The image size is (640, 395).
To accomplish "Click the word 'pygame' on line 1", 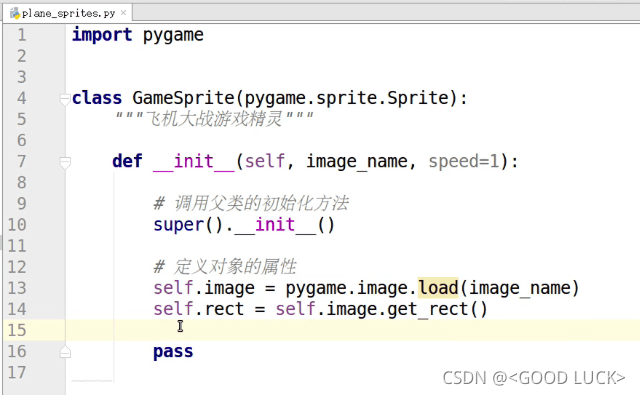I will pyautogui.click(x=173, y=36).
